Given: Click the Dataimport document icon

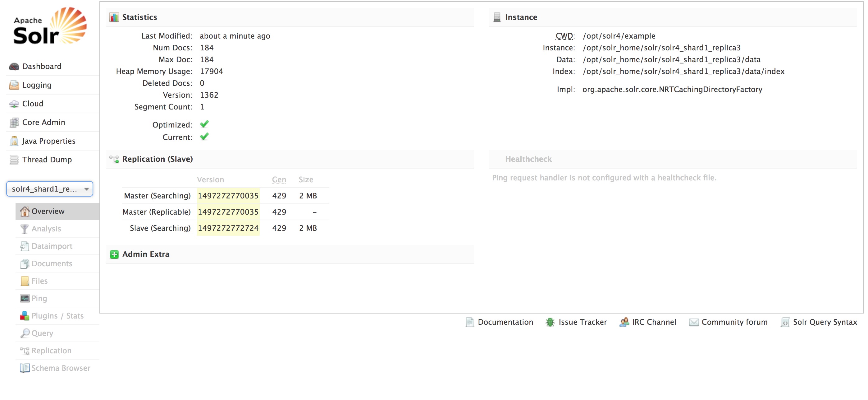Looking at the screenshot, I should [x=25, y=246].
